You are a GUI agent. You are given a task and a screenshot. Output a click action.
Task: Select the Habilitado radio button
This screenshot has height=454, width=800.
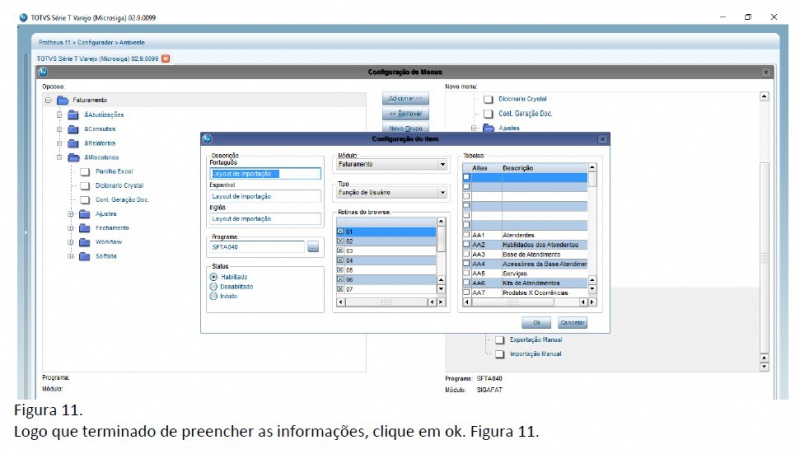214,277
